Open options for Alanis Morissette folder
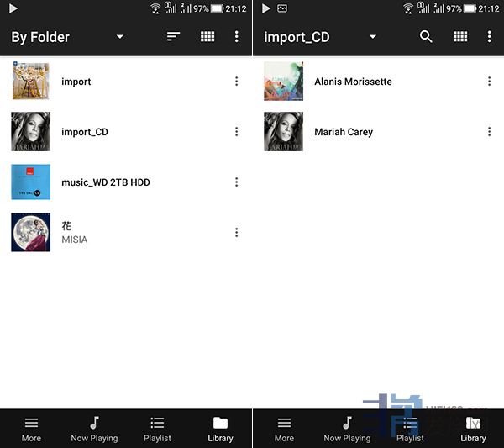This screenshot has height=448, width=504. [490, 82]
